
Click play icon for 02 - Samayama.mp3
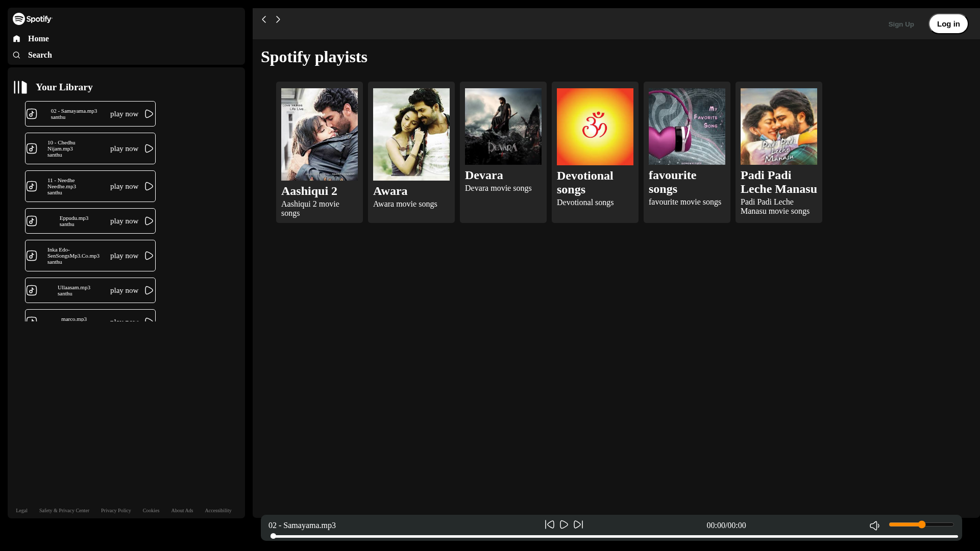tap(149, 114)
